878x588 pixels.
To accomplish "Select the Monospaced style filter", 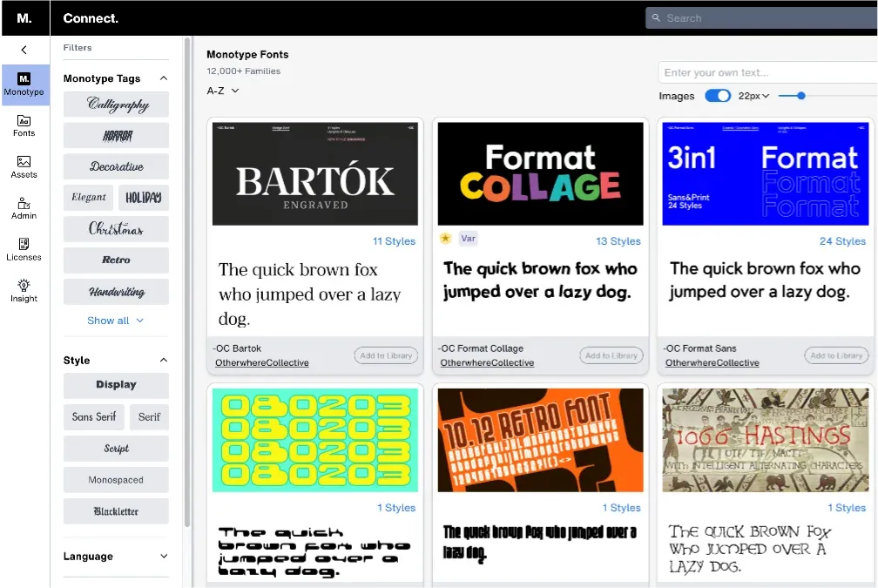I will click(x=116, y=480).
